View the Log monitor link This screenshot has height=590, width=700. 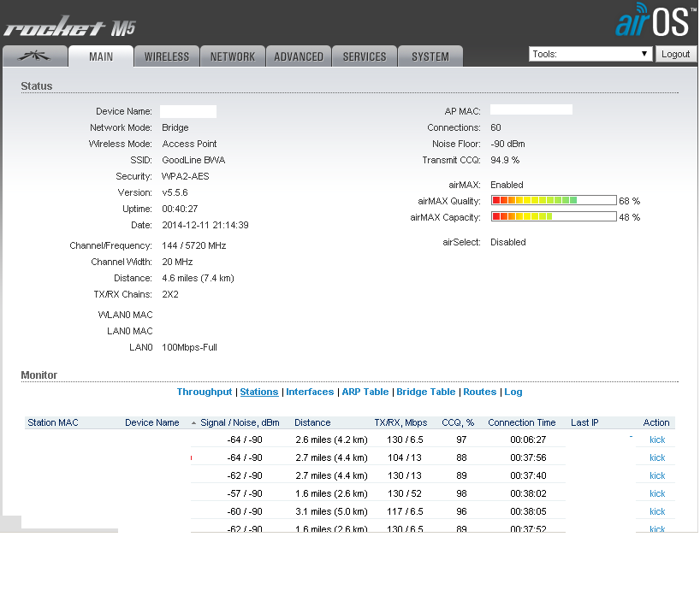(x=513, y=392)
